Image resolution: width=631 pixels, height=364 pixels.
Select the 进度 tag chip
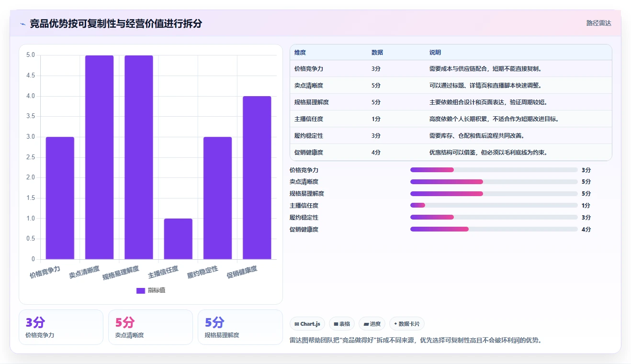tap(372, 324)
